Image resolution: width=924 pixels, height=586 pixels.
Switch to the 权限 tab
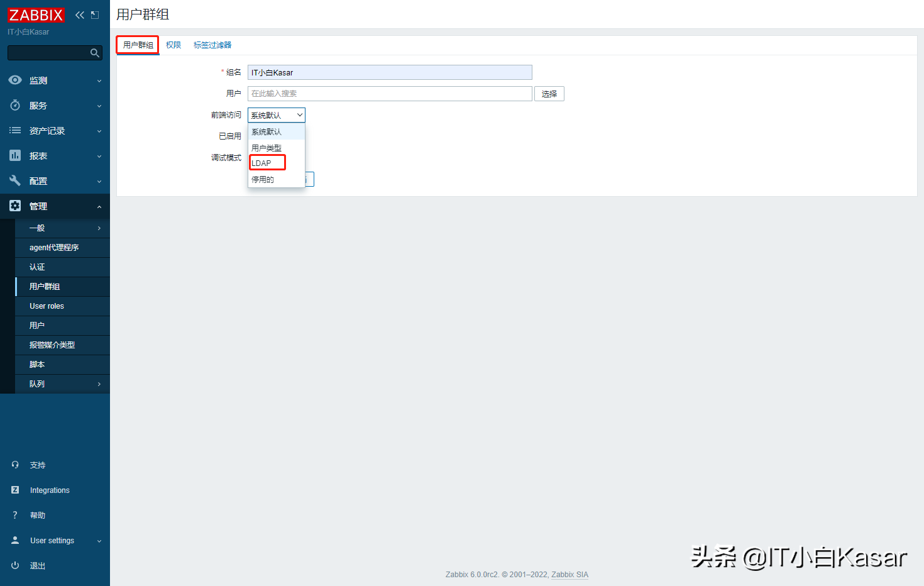pos(173,45)
